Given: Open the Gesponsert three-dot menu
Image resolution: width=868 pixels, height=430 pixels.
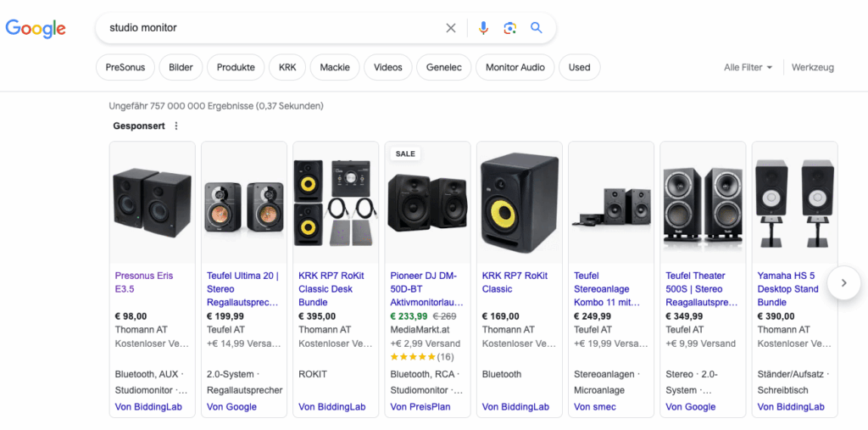Looking at the screenshot, I should 176,126.
